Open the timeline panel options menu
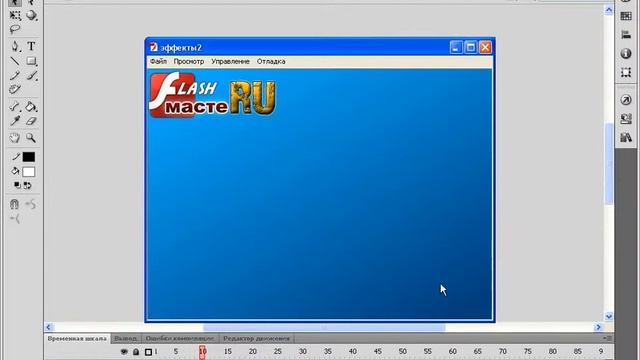 [x=607, y=338]
